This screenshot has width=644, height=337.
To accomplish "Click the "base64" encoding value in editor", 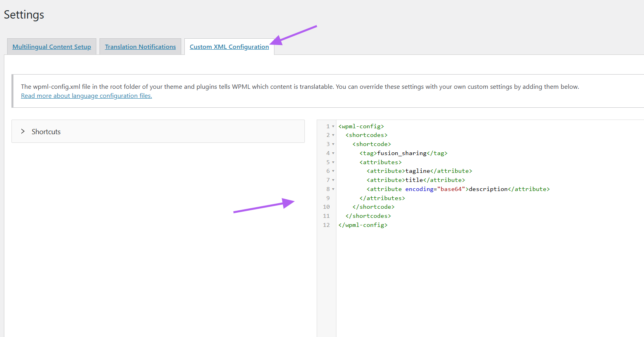I will tap(451, 189).
